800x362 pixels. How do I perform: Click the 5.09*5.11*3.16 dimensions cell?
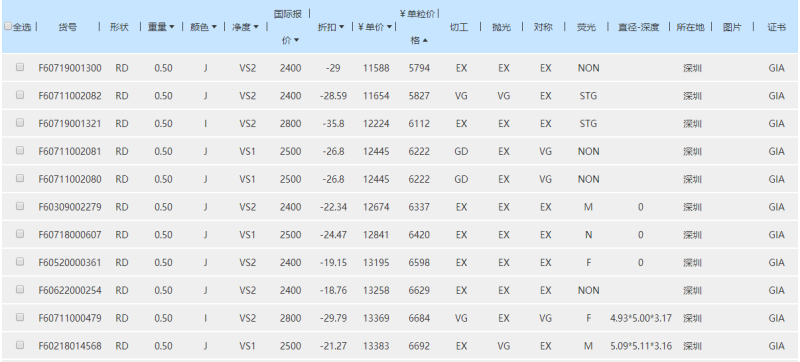click(641, 346)
